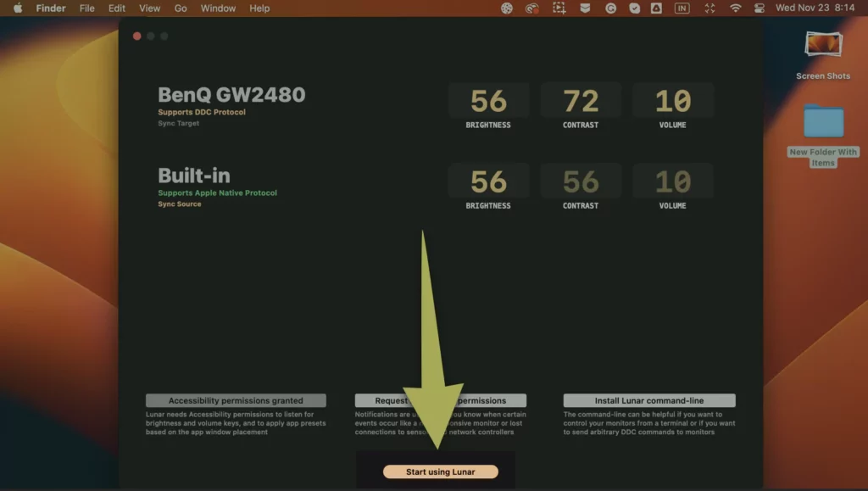Click the CONTRAST label under BenQ GW2480
The image size is (868, 491).
click(x=581, y=126)
